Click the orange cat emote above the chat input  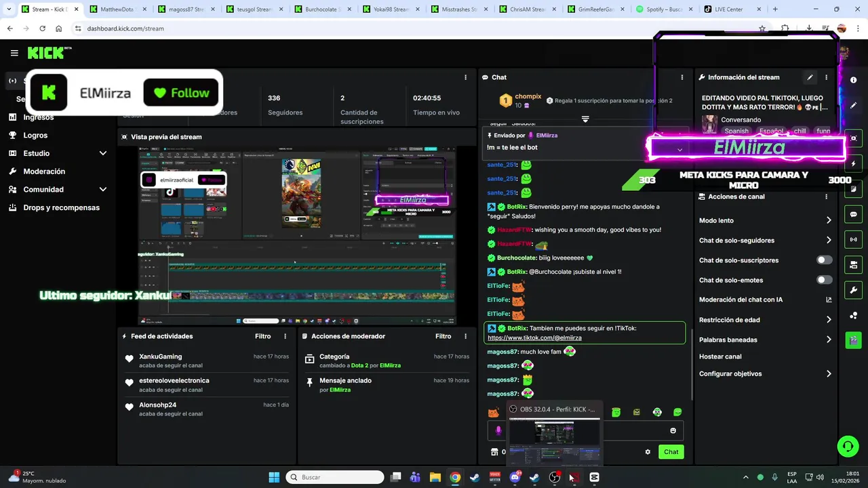coord(494,412)
